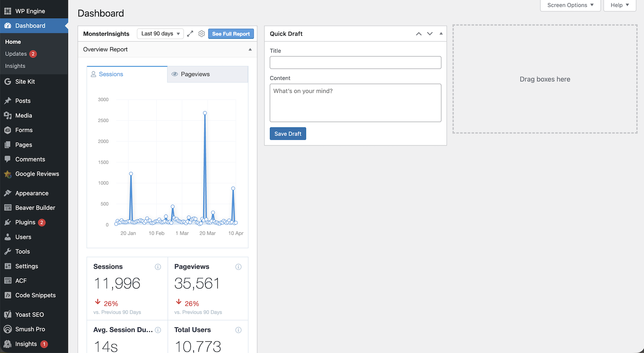Click the Drag boxes here drop zone
Viewport: 644px width, 353px height.
[x=545, y=79]
